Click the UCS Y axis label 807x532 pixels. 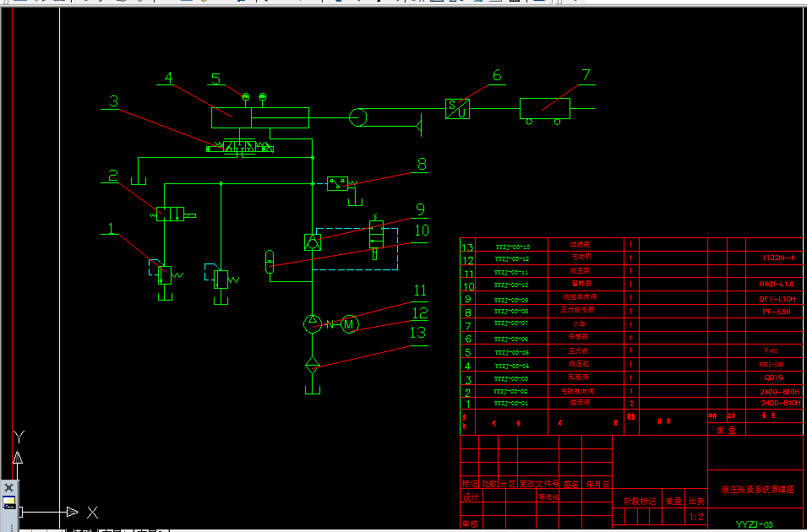point(19,437)
